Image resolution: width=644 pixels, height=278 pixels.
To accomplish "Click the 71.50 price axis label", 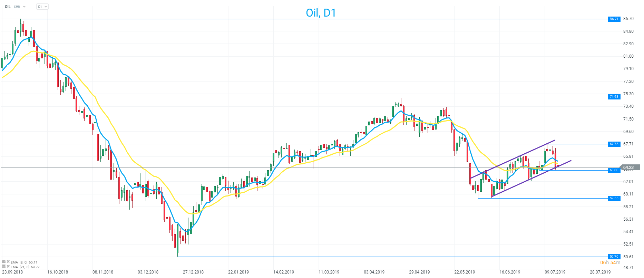I will pyautogui.click(x=628, y=119).
